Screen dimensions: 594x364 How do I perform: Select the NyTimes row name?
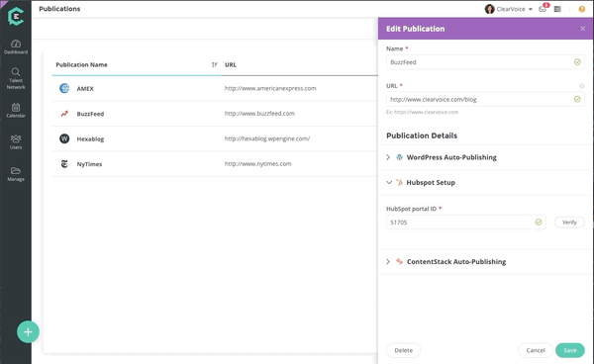(89, 164)
